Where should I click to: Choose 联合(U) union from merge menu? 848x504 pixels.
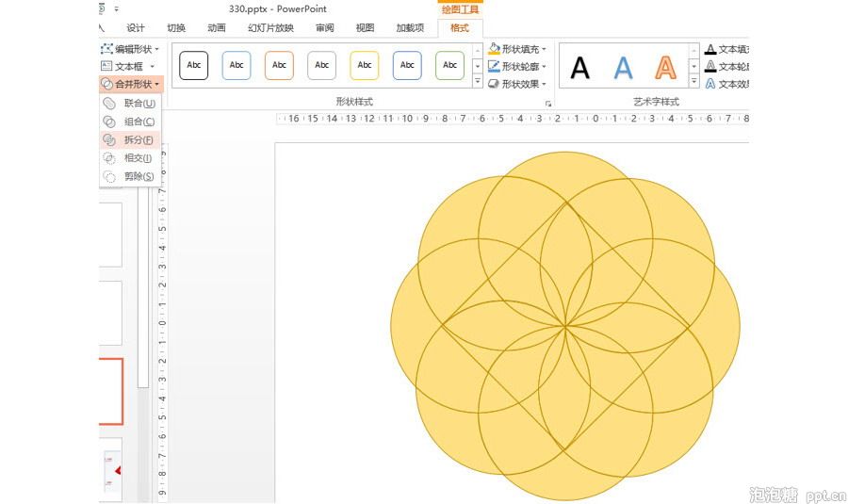click(130, 103)
